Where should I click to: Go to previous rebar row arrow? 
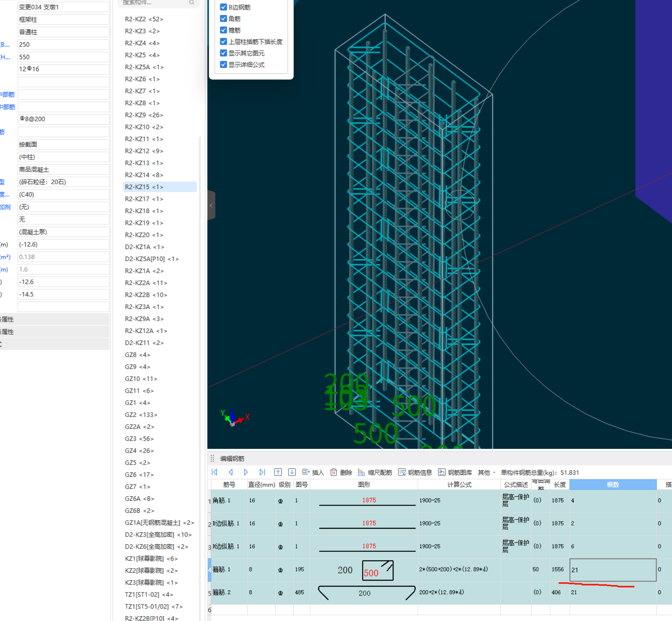231,472
